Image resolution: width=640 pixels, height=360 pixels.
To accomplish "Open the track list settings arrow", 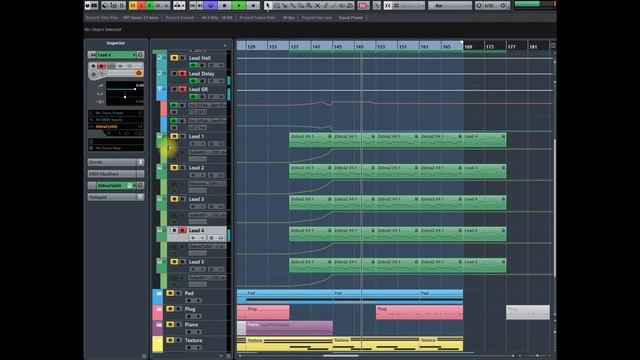I will tap(225, 45).
